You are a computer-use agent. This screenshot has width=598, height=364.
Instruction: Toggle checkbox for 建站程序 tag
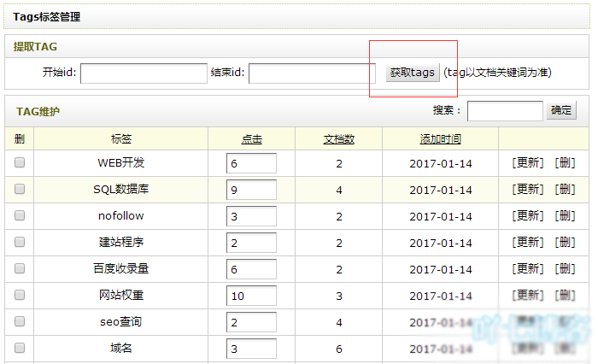click(x=20, y=242)
